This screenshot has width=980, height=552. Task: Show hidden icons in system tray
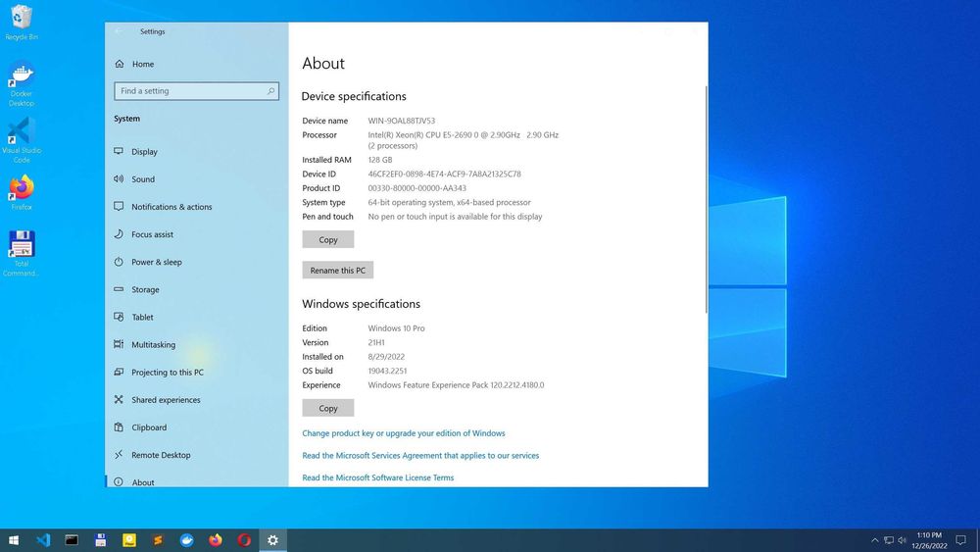pos(874,540)
